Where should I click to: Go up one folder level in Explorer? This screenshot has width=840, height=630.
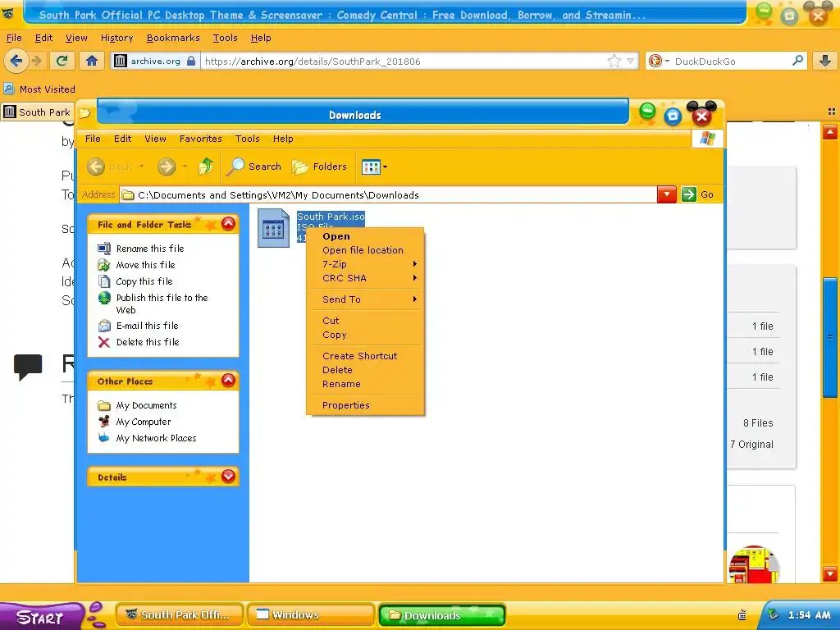click(206, 167)
